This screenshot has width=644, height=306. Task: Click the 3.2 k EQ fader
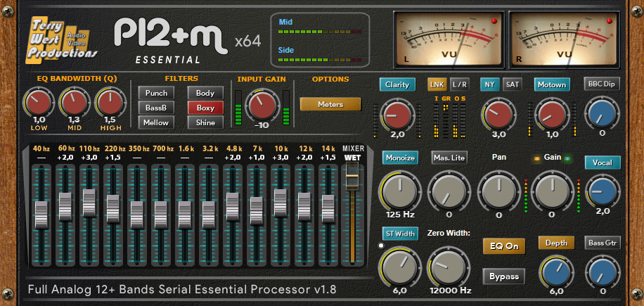[x=208, y=215]
